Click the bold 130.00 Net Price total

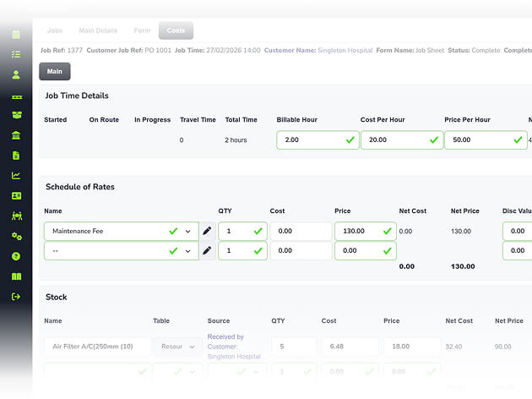click(463, 266)
